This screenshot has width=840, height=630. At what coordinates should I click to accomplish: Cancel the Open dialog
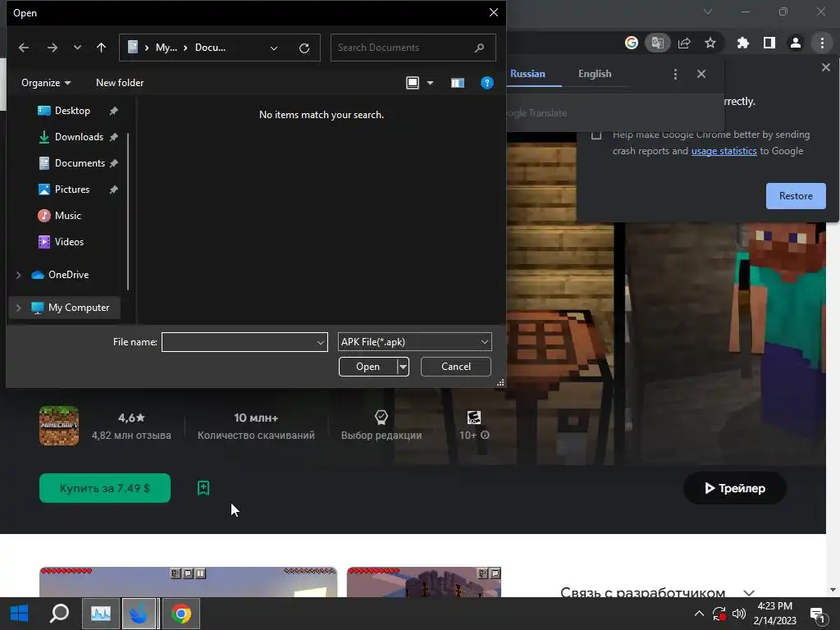(x=456, y=367)
